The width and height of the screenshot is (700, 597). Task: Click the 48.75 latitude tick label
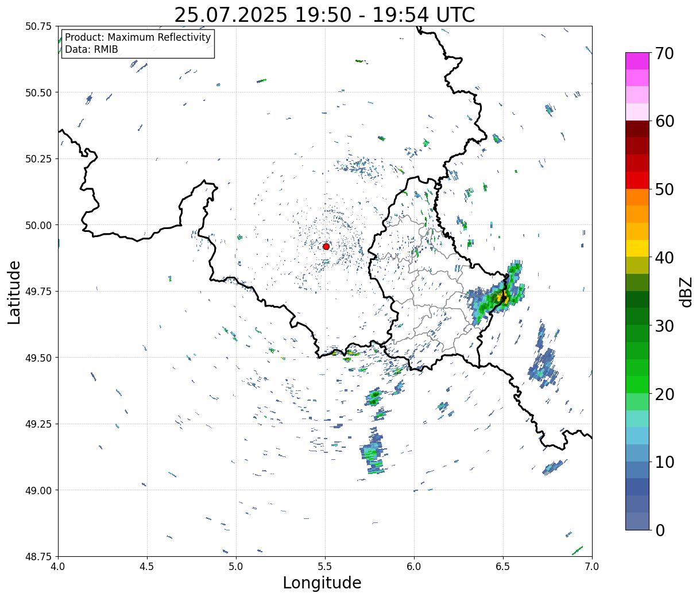click(x=38, y=556)
